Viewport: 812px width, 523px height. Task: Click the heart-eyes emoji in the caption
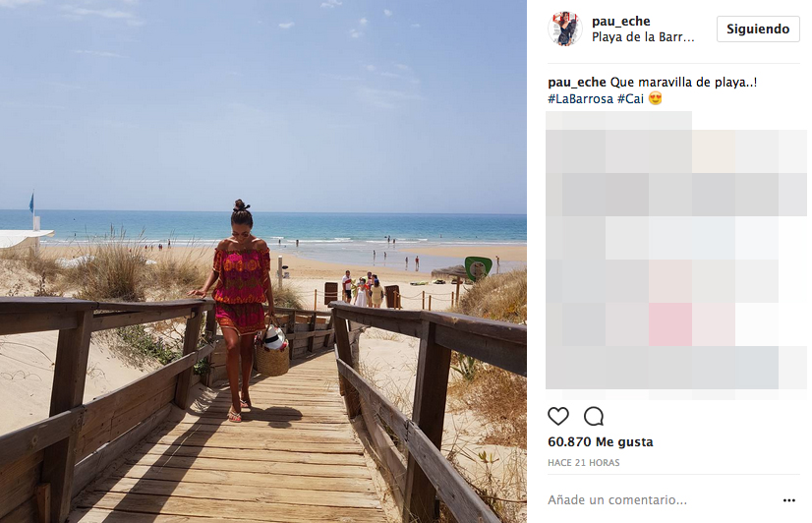pos(655,98)
